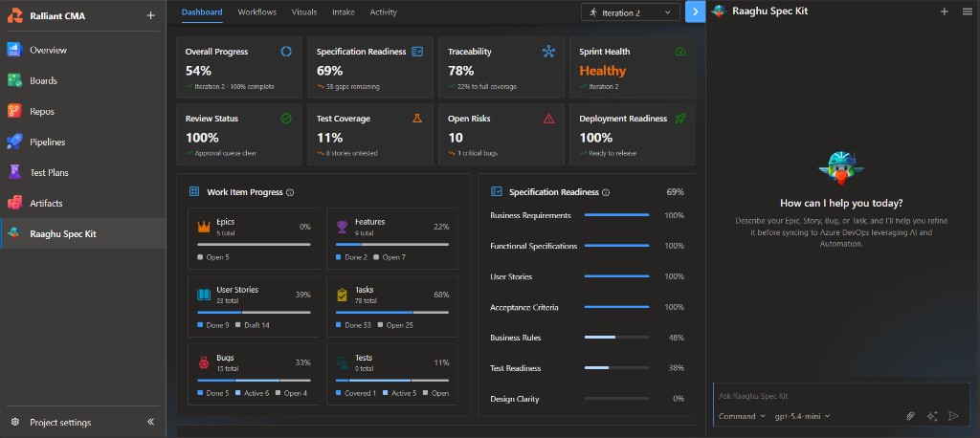980x438 pixels.
Task: Start new chat with plus in Raaghu panel
Action: tap(945, 11)
